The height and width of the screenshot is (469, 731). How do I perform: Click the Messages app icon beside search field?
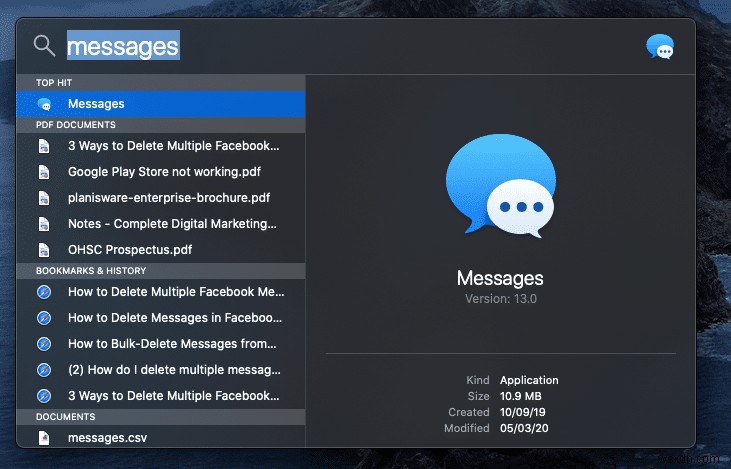660,46
